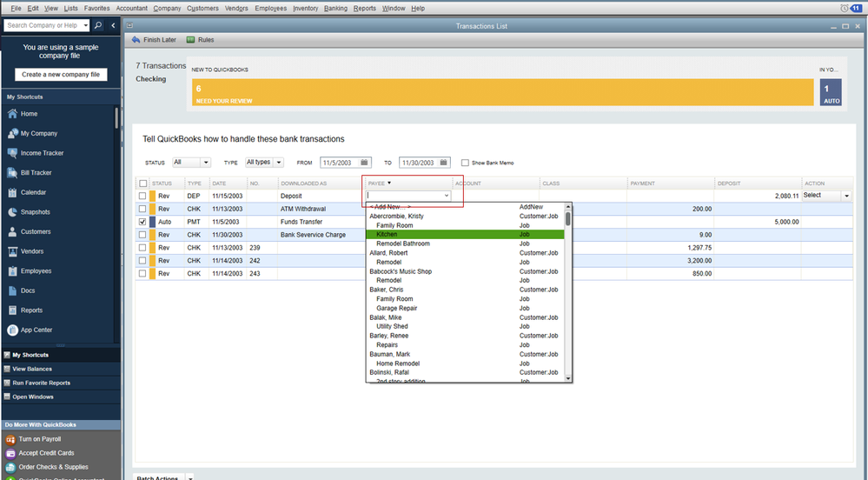Open the Calendar shortcut
Viewport: 868px width, 480px height.
click(33, 192)
